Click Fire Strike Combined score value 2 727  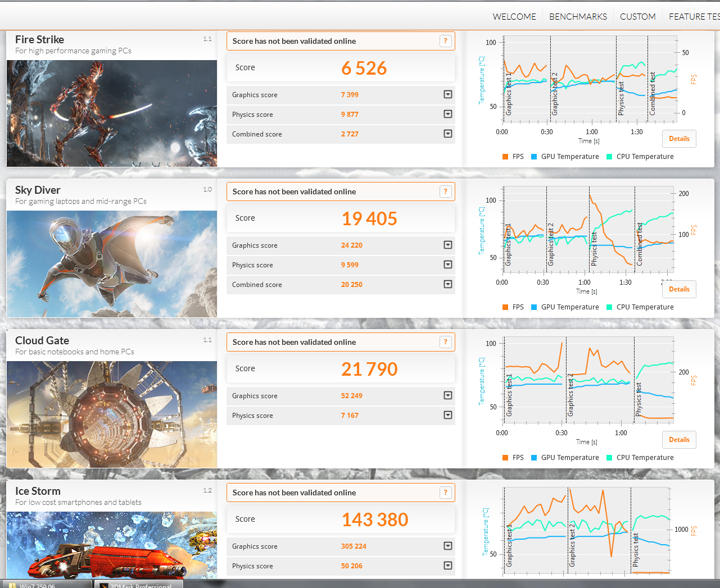pos(350,134)
